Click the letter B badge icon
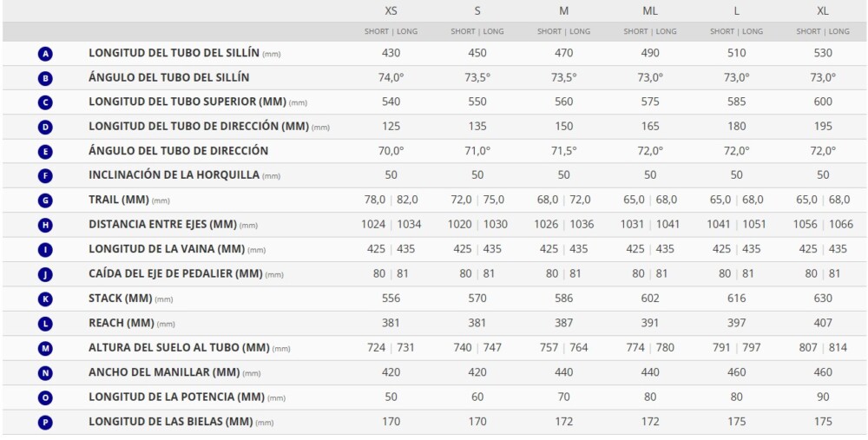Screen dimensions: 868x440 click(x=45, y=79)
